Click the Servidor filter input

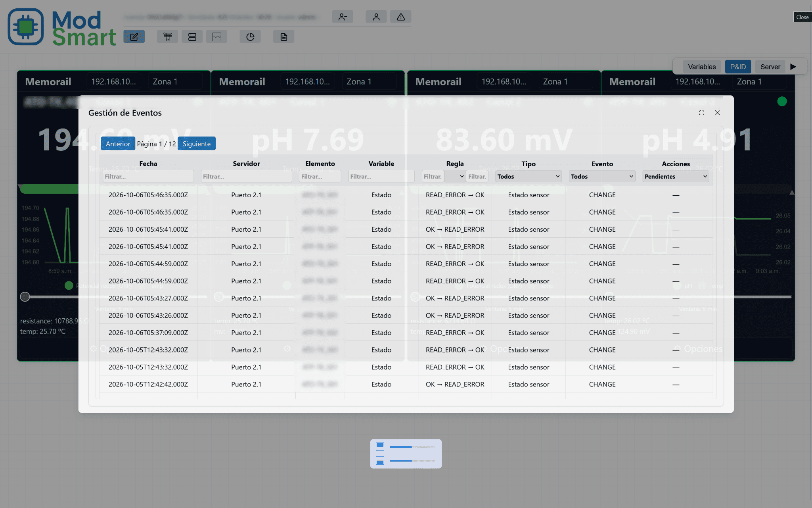click(246, 176)
